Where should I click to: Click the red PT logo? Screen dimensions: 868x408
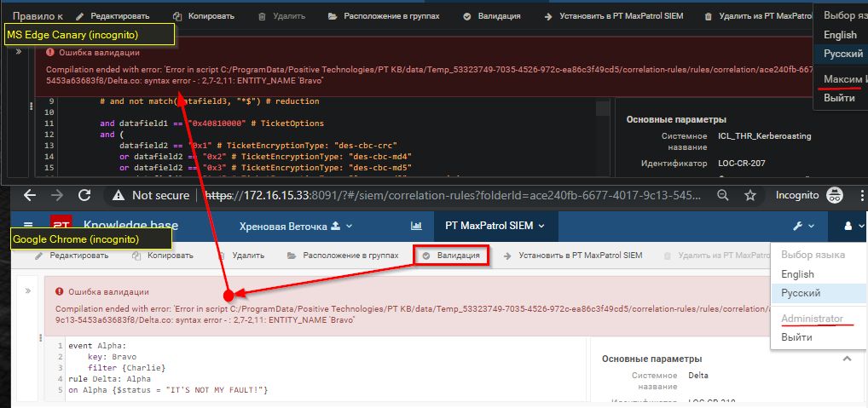[x=61, y=222]
